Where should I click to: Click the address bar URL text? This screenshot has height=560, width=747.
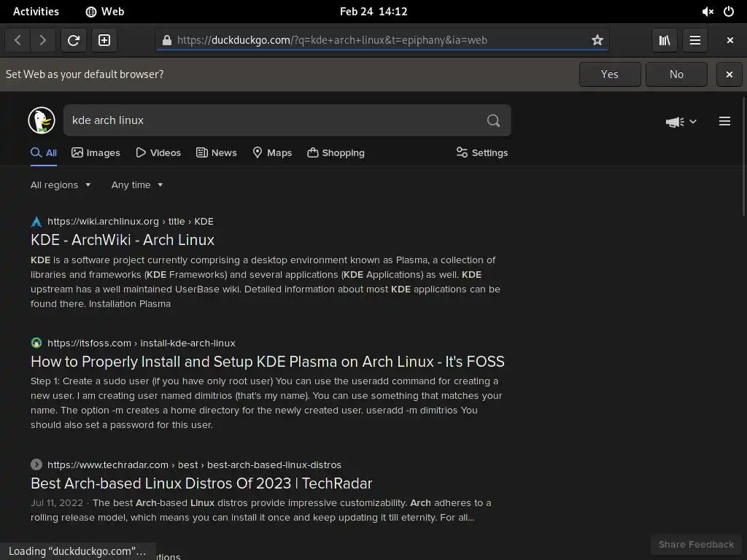coord(332,40)
